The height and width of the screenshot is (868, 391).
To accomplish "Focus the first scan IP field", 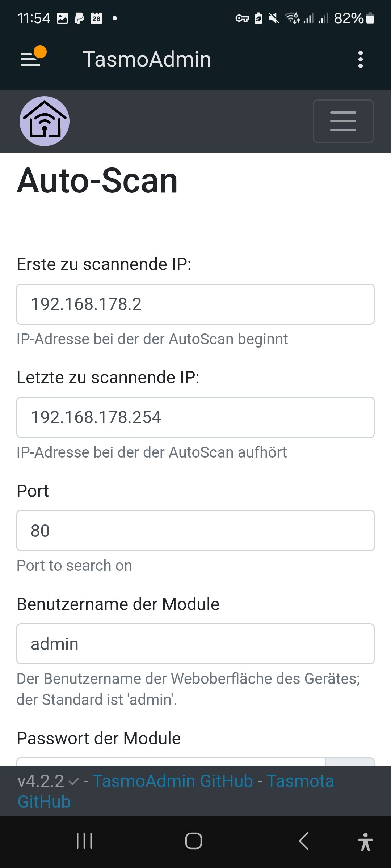I will [195, 304].
